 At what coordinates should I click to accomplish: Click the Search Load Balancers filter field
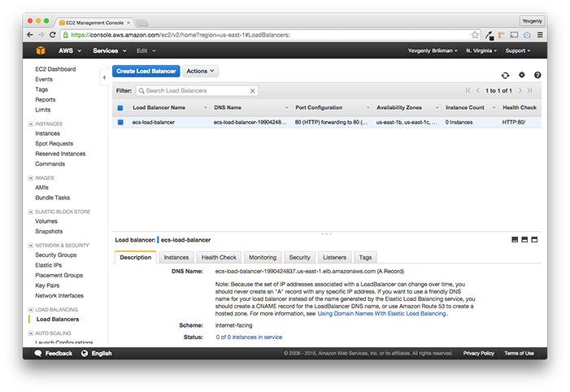(x=194, y=91)
